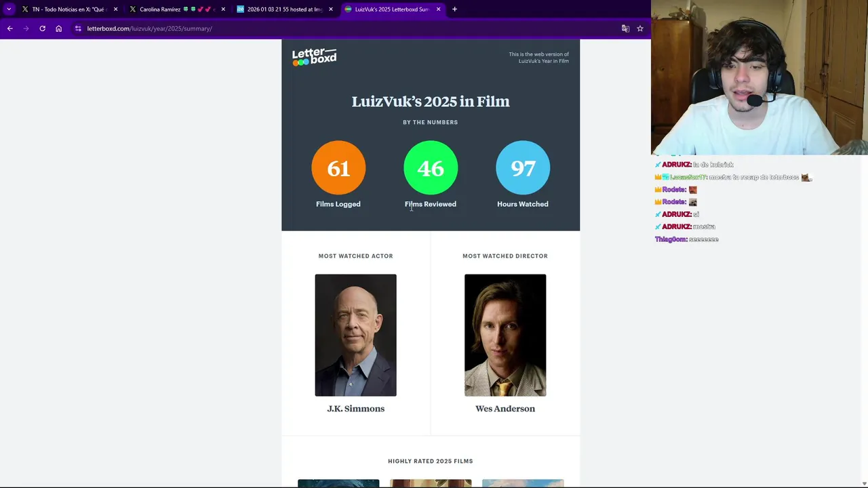The height and width of the screenshot is (488, 868).
Task: Click the 'Hours Watched' label
Action: [523, 204]
